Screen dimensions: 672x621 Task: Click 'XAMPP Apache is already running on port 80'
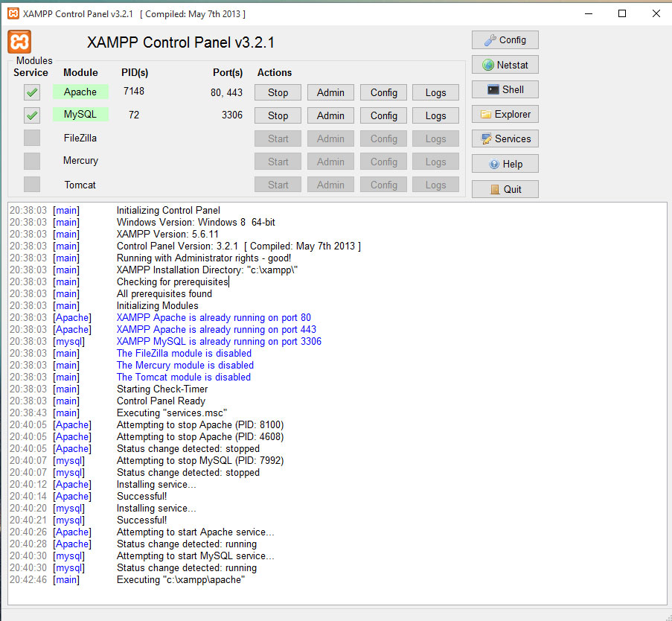pos(214,317)
